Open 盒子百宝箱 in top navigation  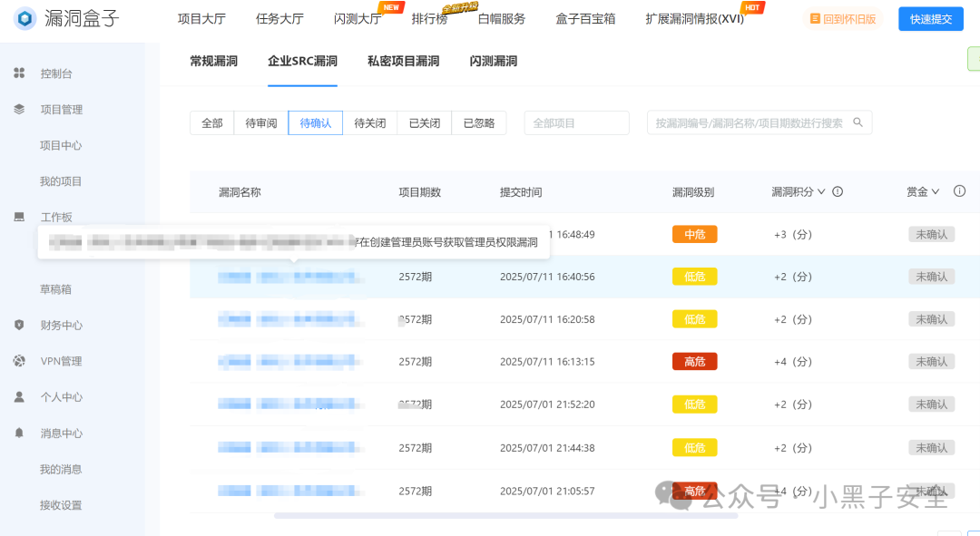(585, 19)
